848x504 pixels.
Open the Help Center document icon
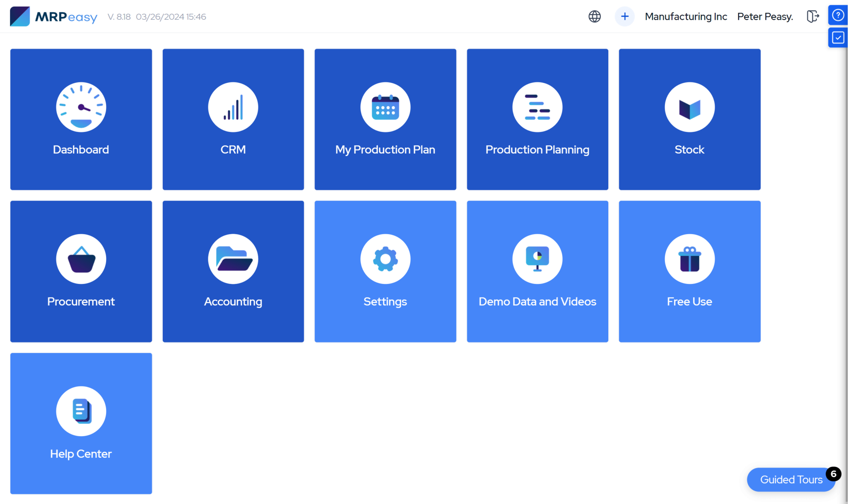click(81, 411)
